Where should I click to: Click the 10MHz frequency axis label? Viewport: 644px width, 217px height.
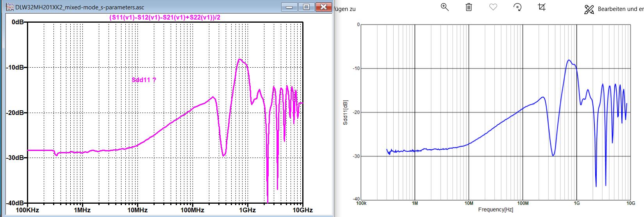pos(137,210)
